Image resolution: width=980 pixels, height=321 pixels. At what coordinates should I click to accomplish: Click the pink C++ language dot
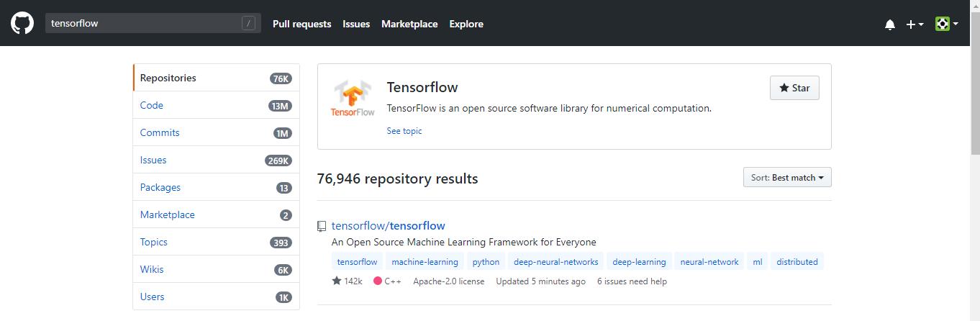pyautogui.click(x=378, y=281)
